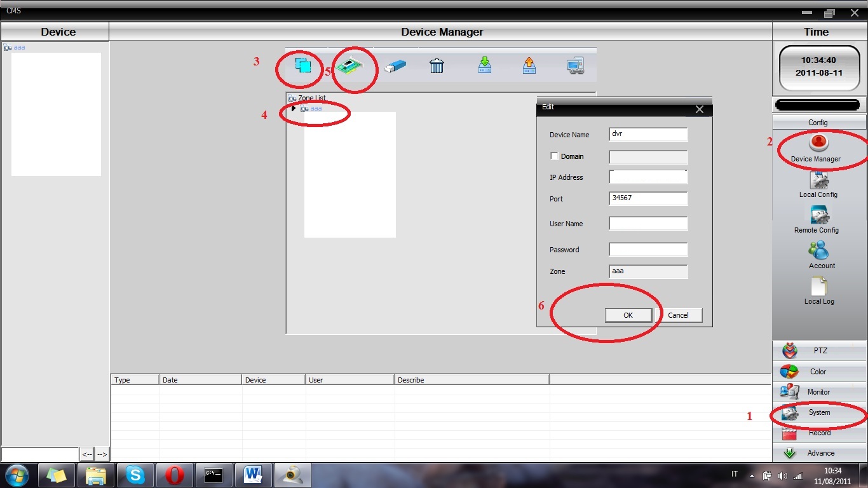Enable the Domain checkbox

pos(554,156)
